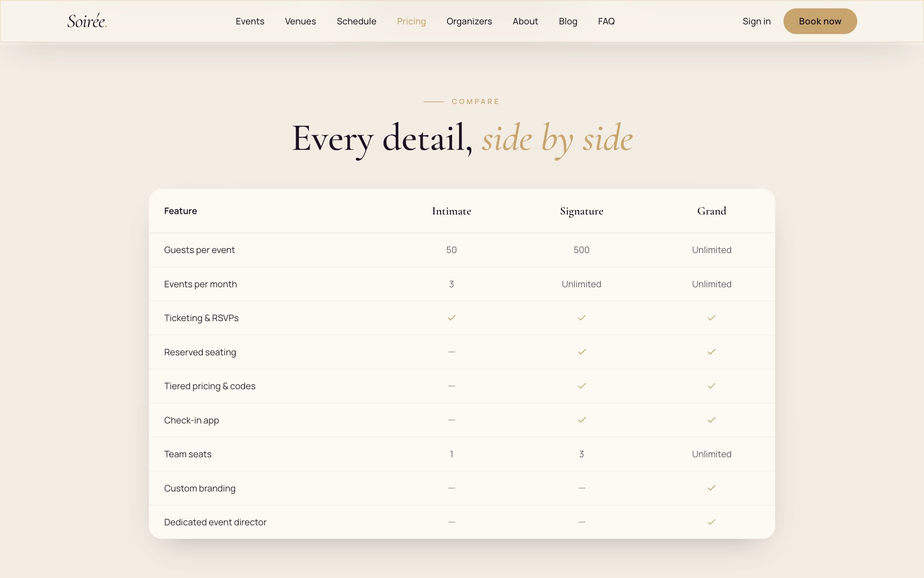Image resolution: width=924 pixels, height=578 pixels.
Task: Click the Intimate column header
Action: click(452, 211)
